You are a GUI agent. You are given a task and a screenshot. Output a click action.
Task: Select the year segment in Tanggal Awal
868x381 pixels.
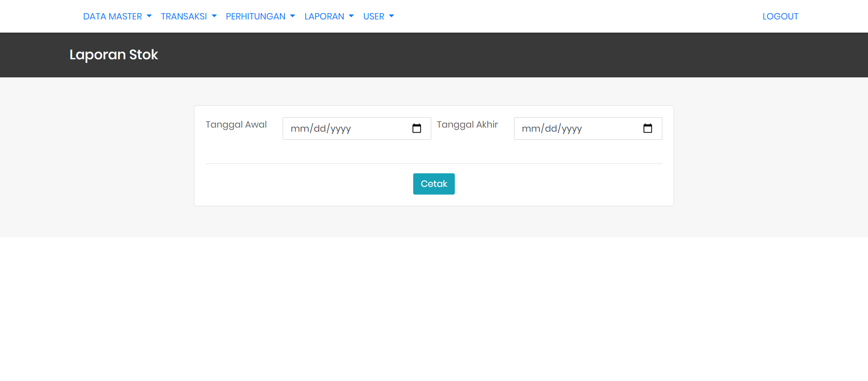tap(340, 129)
